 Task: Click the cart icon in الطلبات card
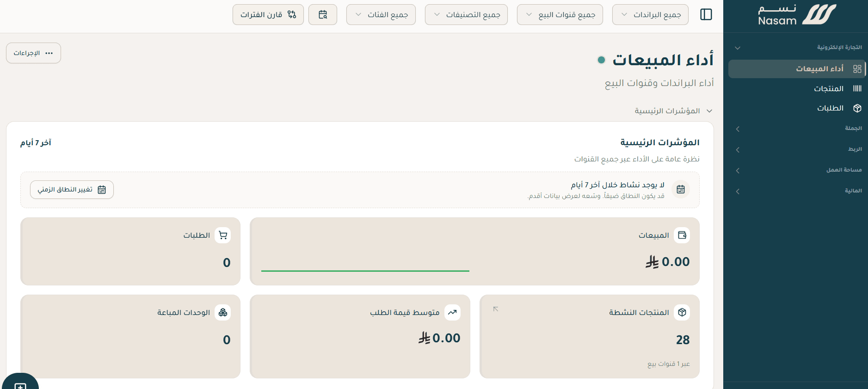click(223, 235)
